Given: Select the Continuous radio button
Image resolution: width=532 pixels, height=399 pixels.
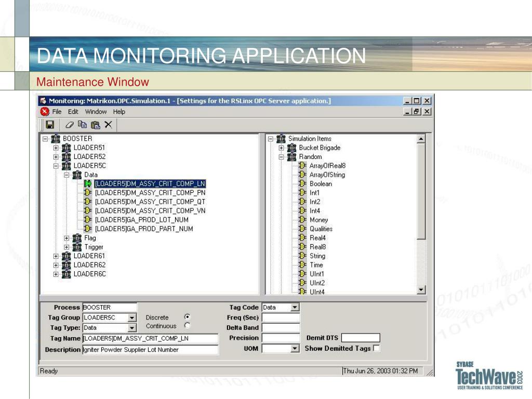Looking at the screenshot, I should [187, 326].
